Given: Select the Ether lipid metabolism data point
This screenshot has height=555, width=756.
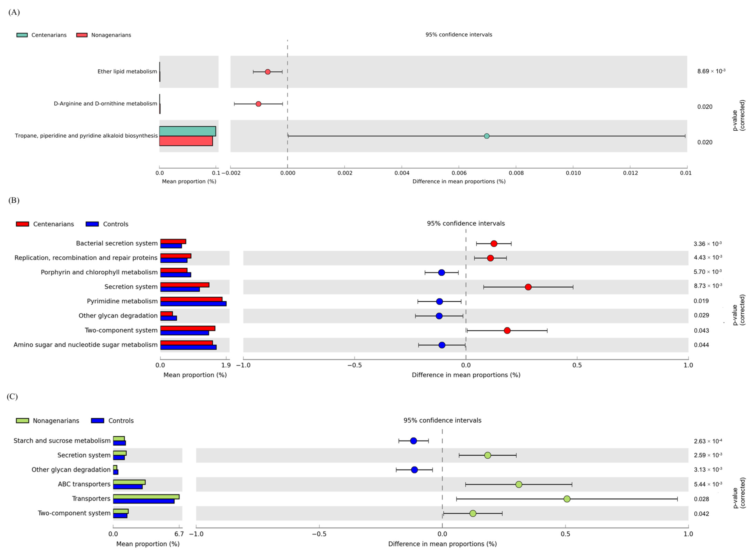Looking at the screenshot, I should pos(268,72).
